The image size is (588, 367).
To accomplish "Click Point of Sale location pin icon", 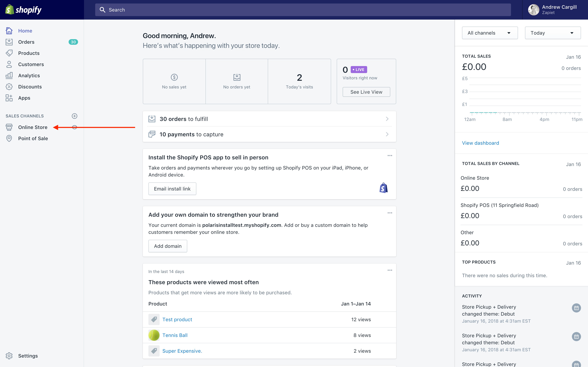I will pos(9,138).
